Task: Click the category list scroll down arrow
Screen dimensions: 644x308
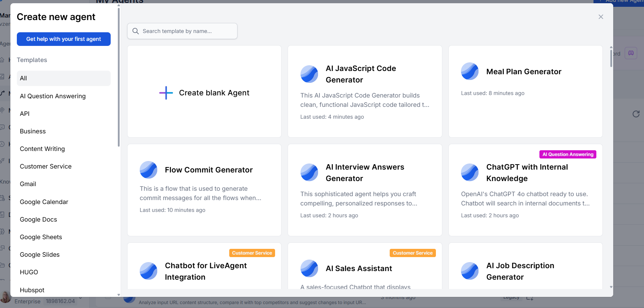Action: (x=119, y=295)
